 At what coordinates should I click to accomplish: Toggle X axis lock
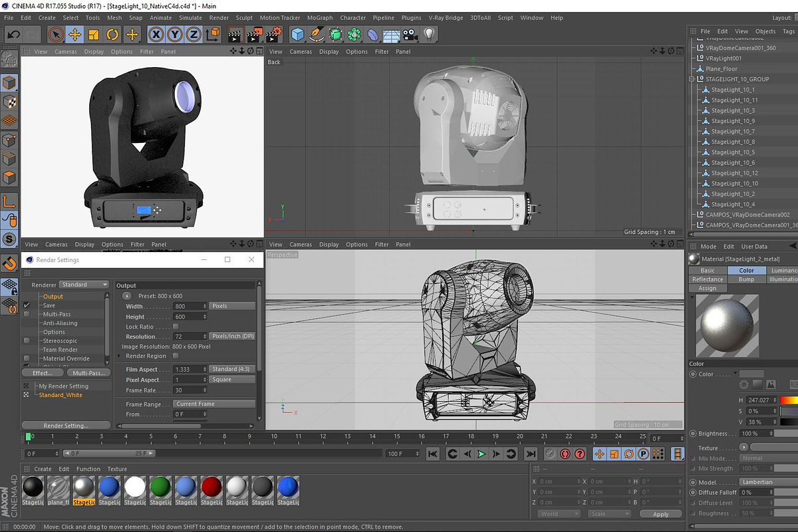click(x=156, y=35)
